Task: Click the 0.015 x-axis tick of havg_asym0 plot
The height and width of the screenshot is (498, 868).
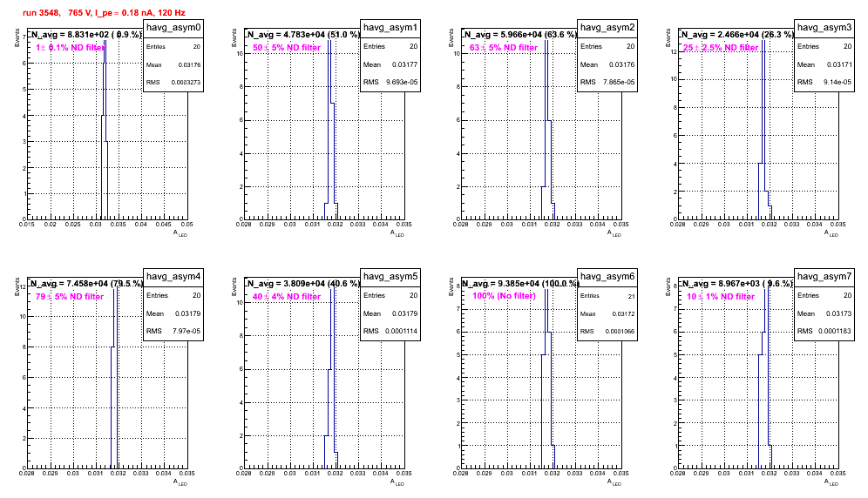Action: [x=26, y=224]
